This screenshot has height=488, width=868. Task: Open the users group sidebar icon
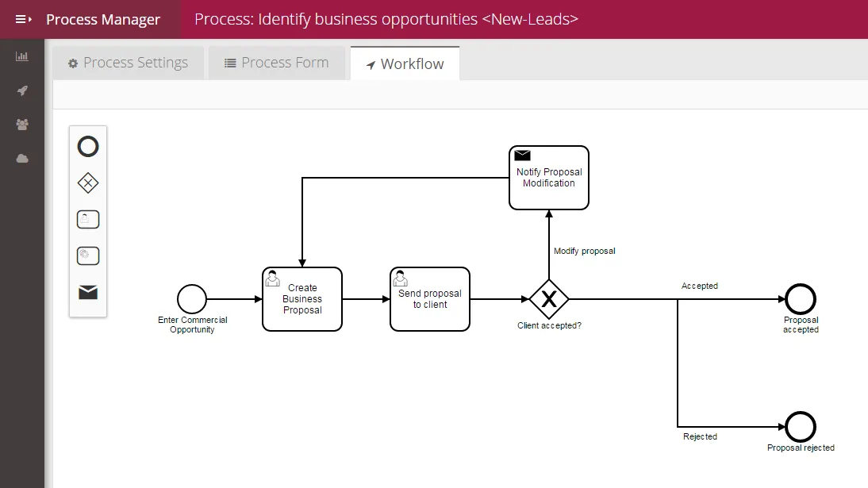coord(22,125)
